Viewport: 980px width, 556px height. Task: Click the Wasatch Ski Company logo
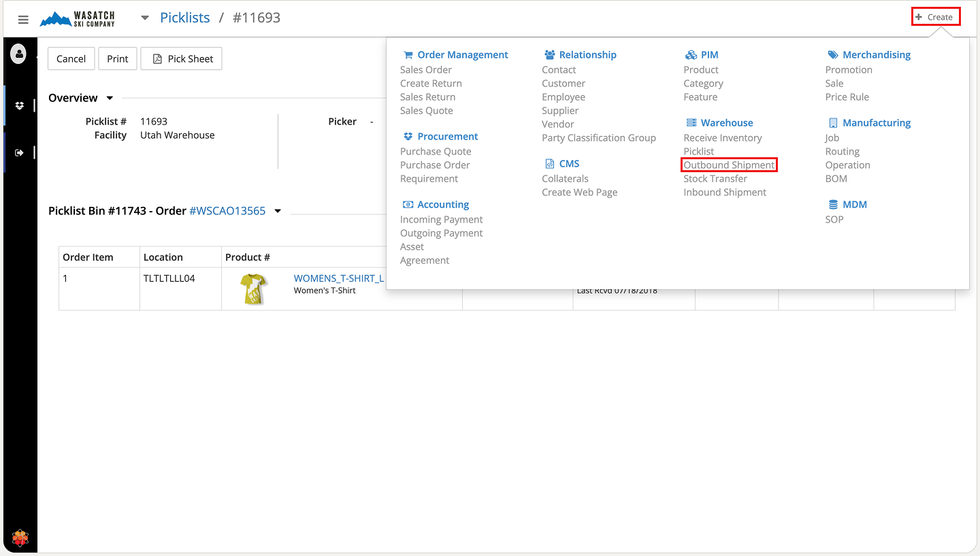tap(78, 19)
